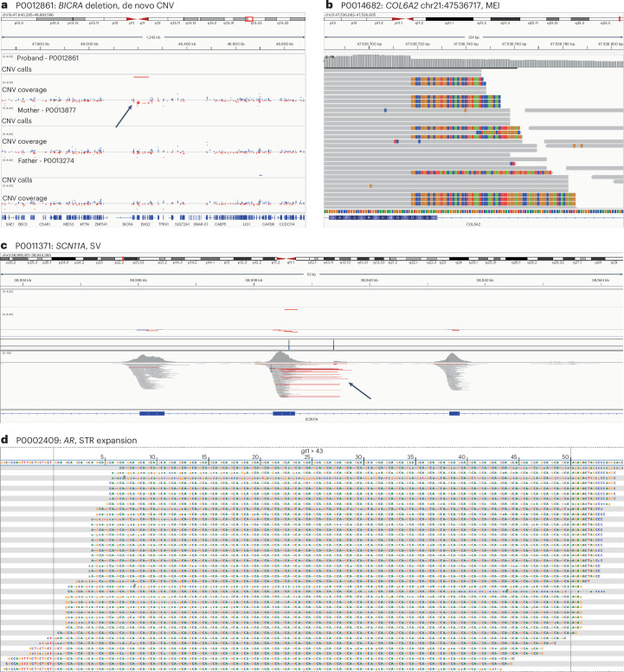Viewport: 624px width, 672px height.
Task: Click the red deletion CNV call bar for proband
Action: pyautogui.click(x=141, y=77)
